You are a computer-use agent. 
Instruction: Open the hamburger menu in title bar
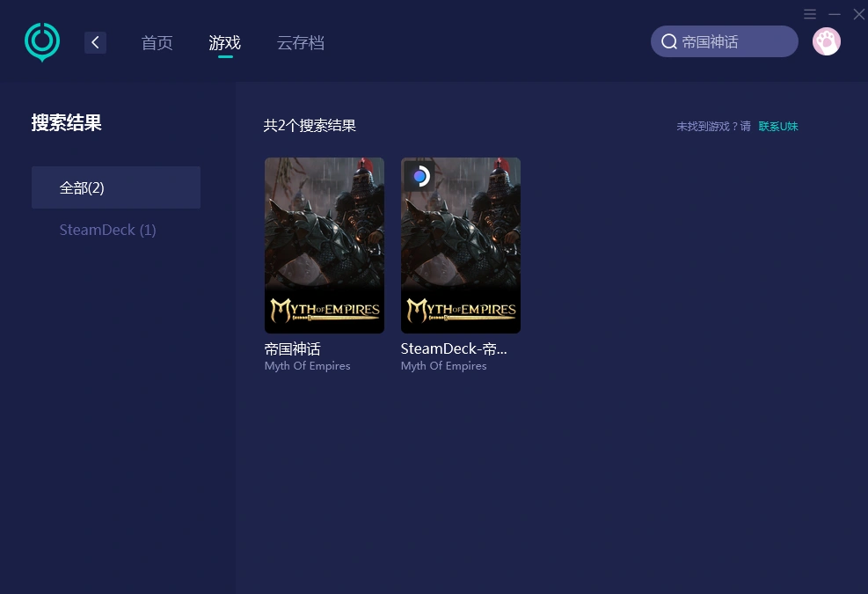(x=810, y=14)
